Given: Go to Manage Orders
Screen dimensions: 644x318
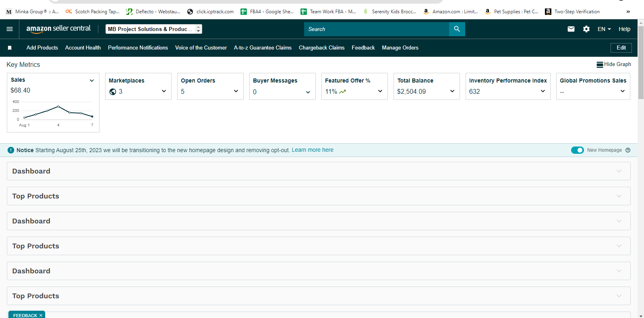Looking at the screenshot, I should [400, 47].
